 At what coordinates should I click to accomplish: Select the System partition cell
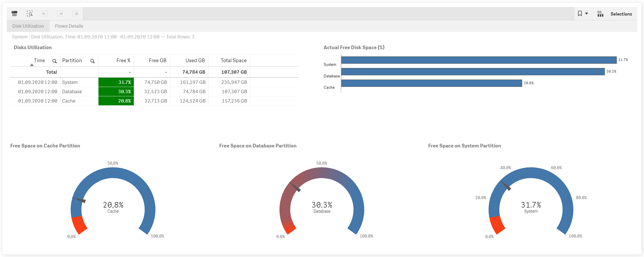79,82
